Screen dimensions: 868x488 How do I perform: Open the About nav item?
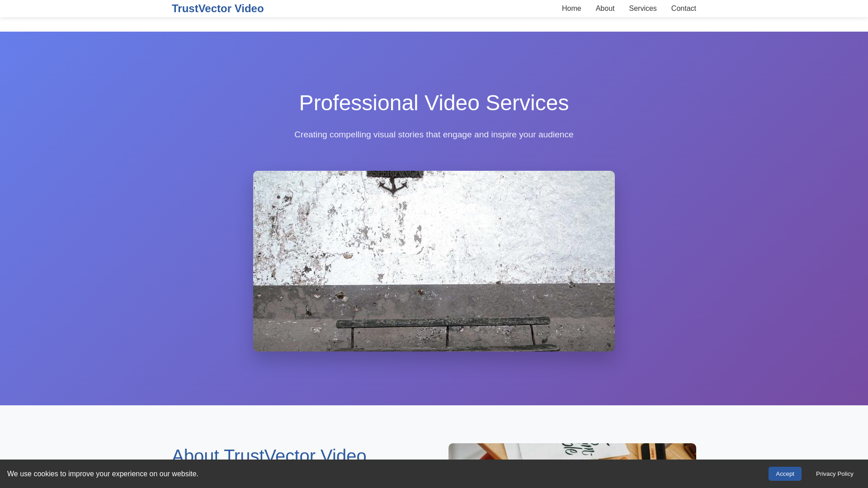605,9
